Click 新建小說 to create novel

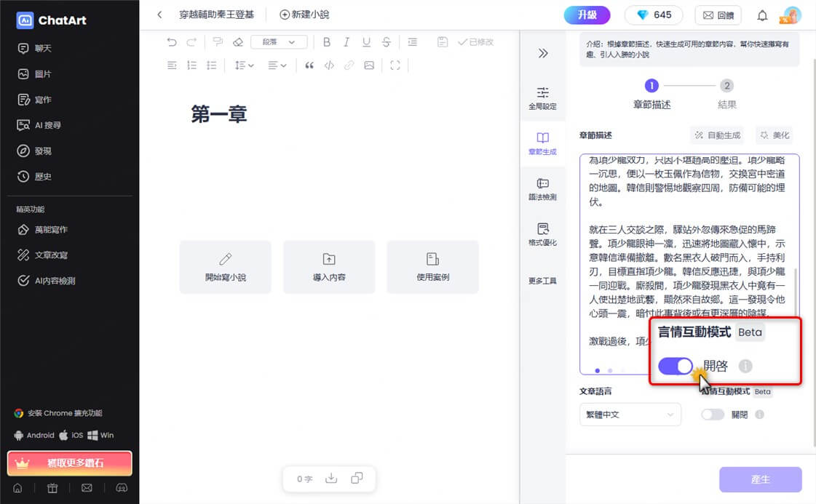304,15
